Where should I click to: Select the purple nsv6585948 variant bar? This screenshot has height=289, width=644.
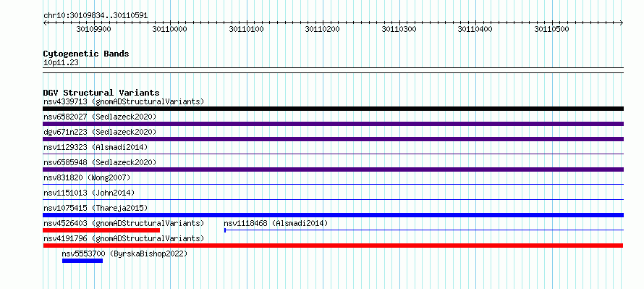(x=333, y=169)
